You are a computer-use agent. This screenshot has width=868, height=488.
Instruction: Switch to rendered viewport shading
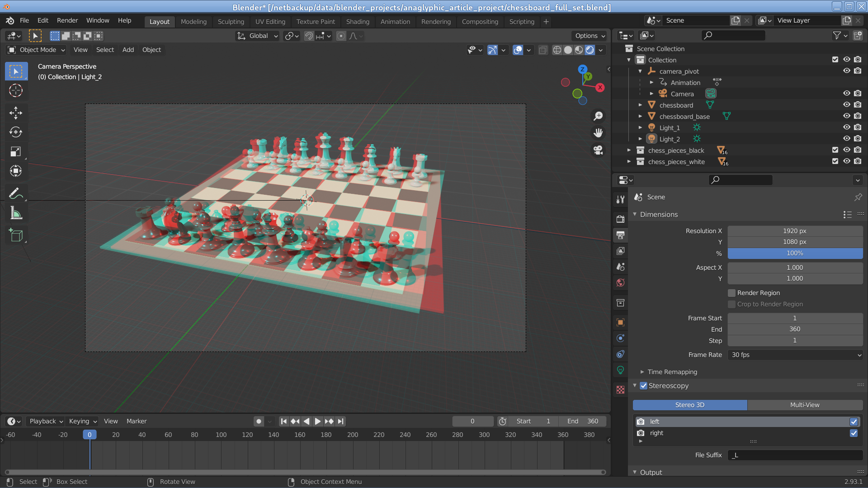click(590, 50)
